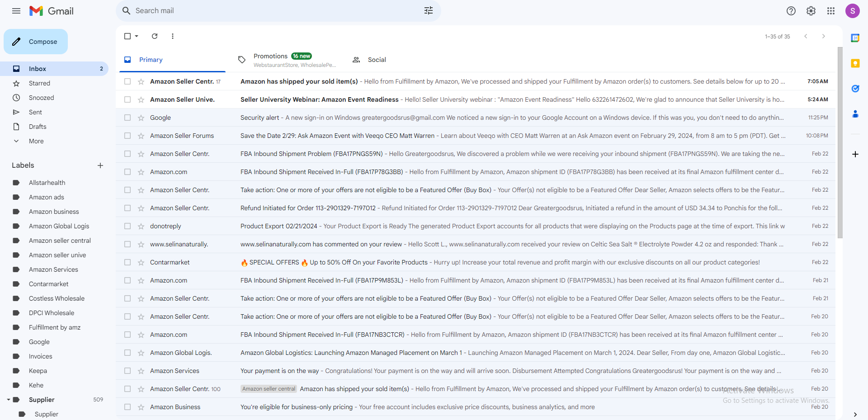868x420 pixels.
Task: Open Refund Initiated for Order email
Action: pyautogui.click(x=476, y=208)
